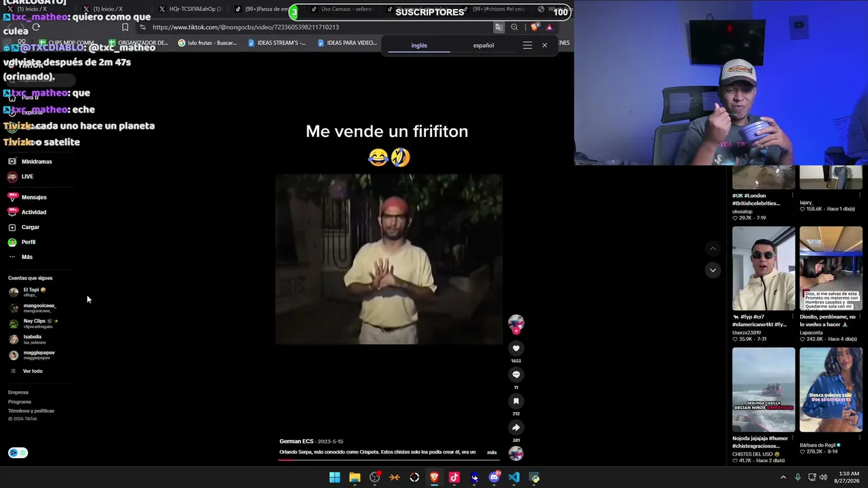Open Windows Start menu
The width and height of the screenshot is (868, 488).
(x=335, y=478)
